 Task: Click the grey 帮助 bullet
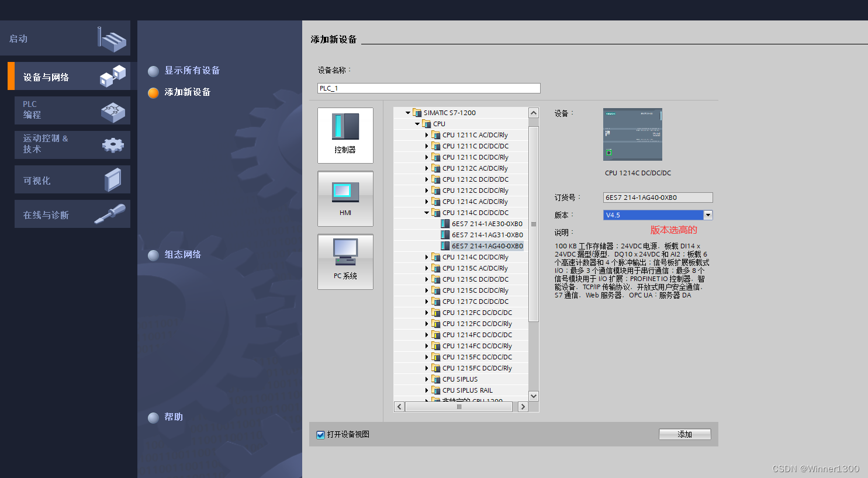coord(154,418)
